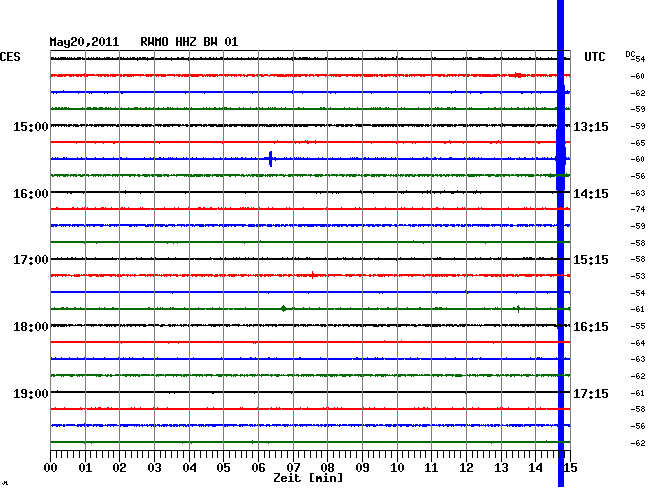Click the 15:00 time label
The image size is (650, 494).
[31, 126]
